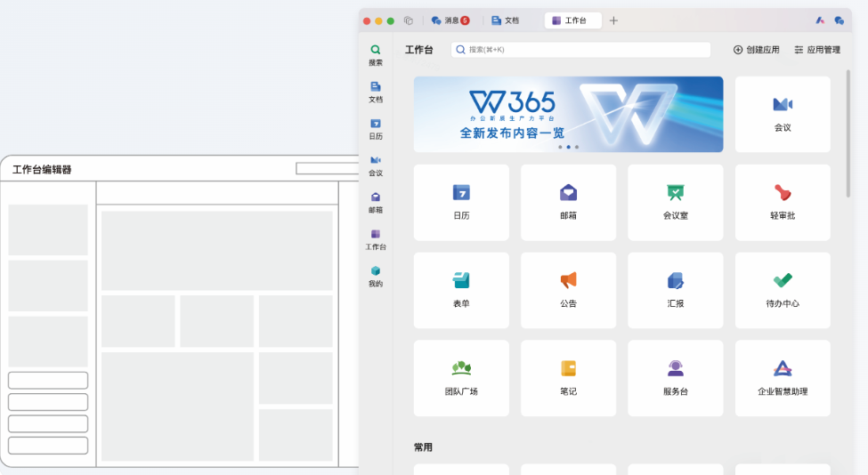868x475 pixels.
Task: Open 我的 in the left sidebar
Action: click(x=376, y=277)
